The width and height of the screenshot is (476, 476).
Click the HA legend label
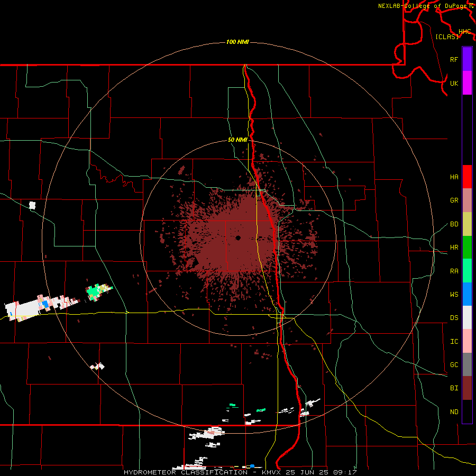(454, 177)
